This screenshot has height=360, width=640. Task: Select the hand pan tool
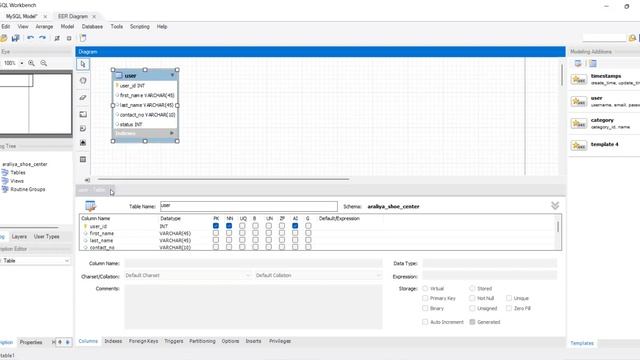click(x=83, y=80)
